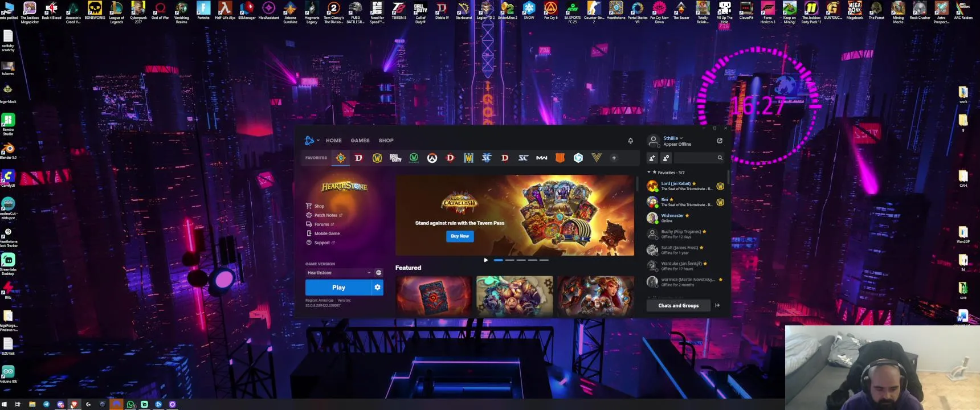The height and width of the screenshot is (410, 980).
Task: Open the first Featured card-pack thumbnail
Action: [x=434, y=296]
